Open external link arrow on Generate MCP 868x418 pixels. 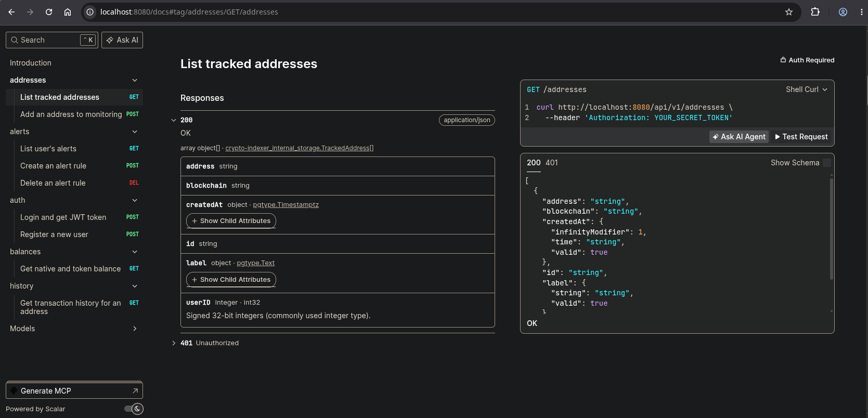(x=135, y=391)
